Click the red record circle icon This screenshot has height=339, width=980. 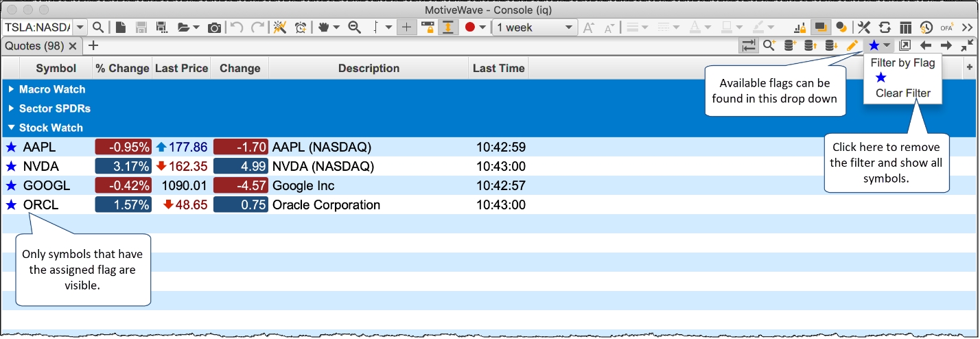[x=470, y=27]
